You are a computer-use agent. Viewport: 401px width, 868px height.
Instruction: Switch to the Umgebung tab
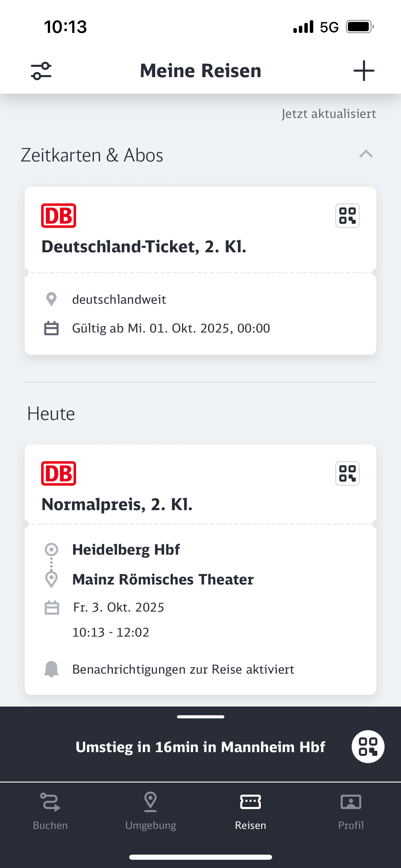150,811
